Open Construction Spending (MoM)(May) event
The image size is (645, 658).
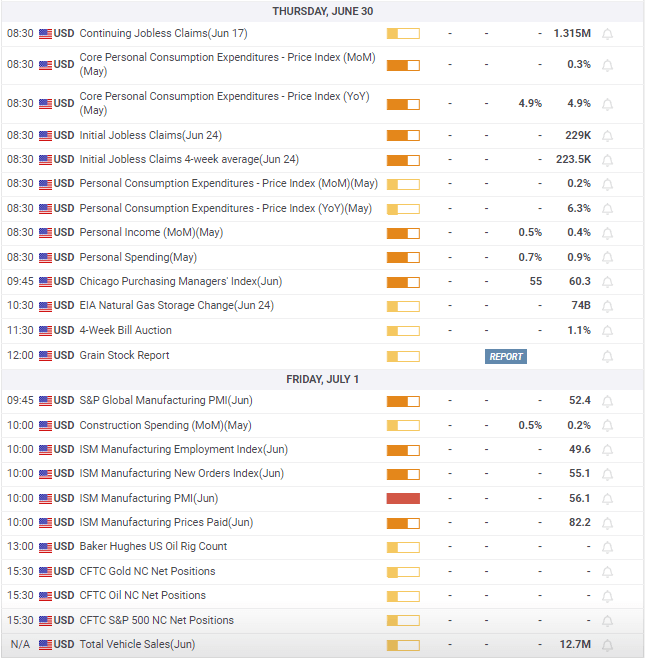pyautogui.click(x=165, y=425)
